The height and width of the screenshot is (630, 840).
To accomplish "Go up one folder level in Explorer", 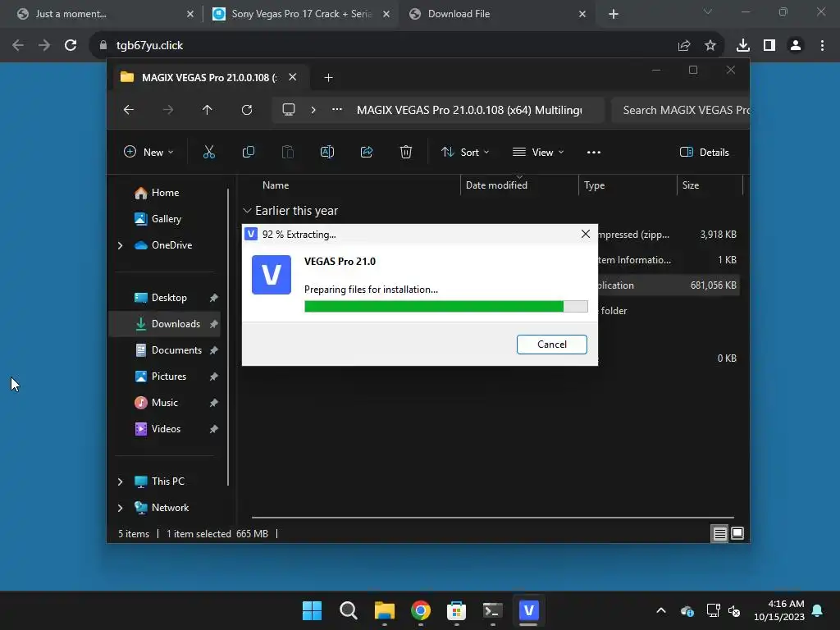I will click(x=208, y=110).
